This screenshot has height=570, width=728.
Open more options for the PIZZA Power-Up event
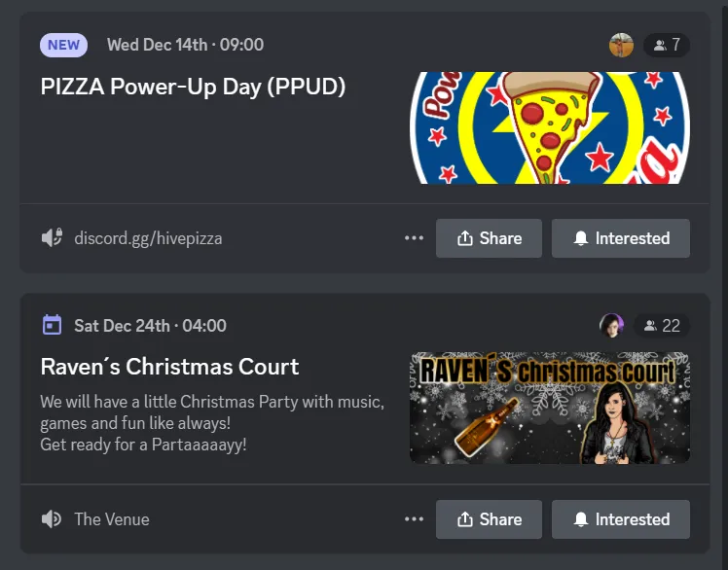(x=414, y=238)
